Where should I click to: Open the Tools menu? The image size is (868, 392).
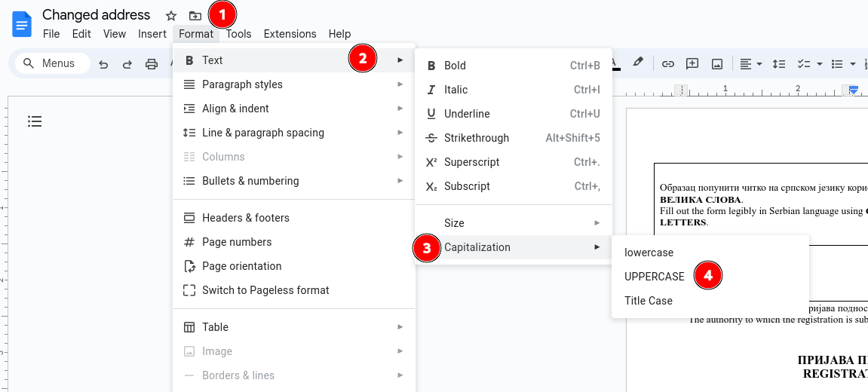coord(238,34)
